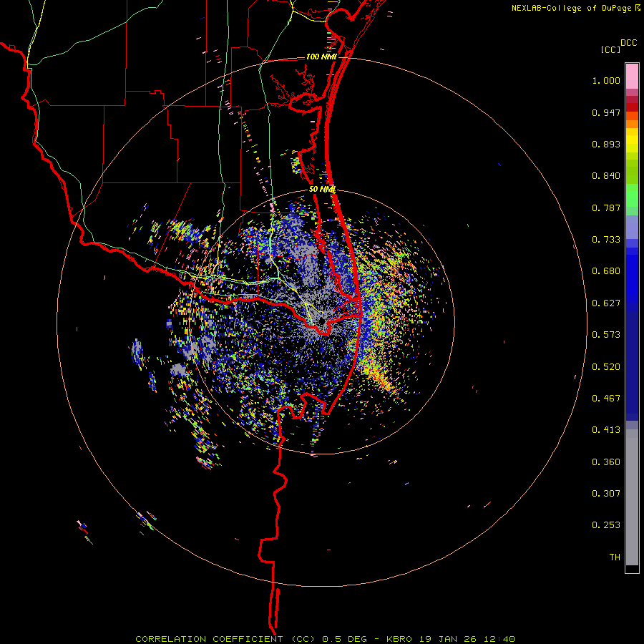Click the 0.947 scale value
This screenshot has height=644, width=644.
point(606,112)
